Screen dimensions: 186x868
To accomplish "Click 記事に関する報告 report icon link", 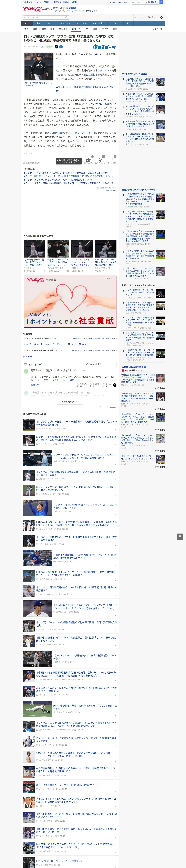I will click(31, 163).
